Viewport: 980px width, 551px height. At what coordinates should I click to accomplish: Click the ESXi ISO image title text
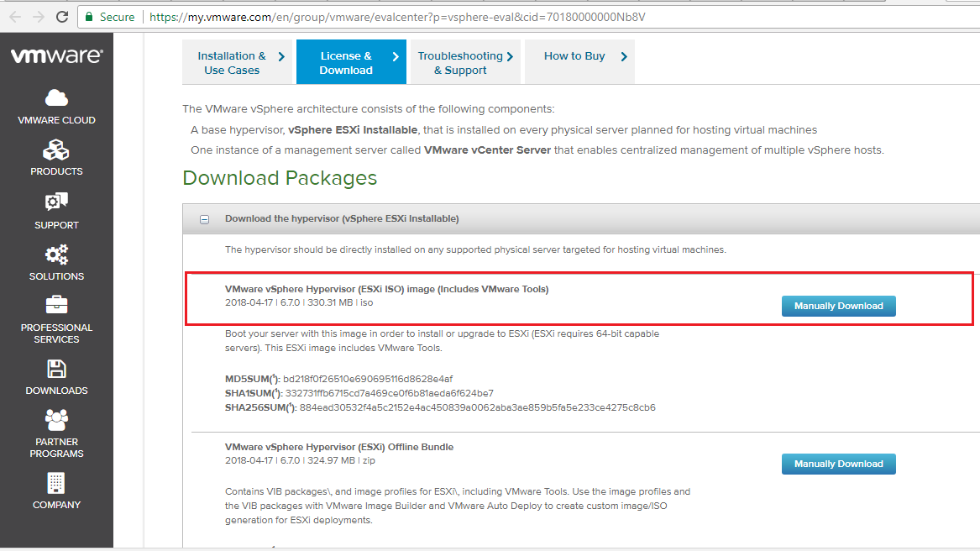(x=387, y=289)
